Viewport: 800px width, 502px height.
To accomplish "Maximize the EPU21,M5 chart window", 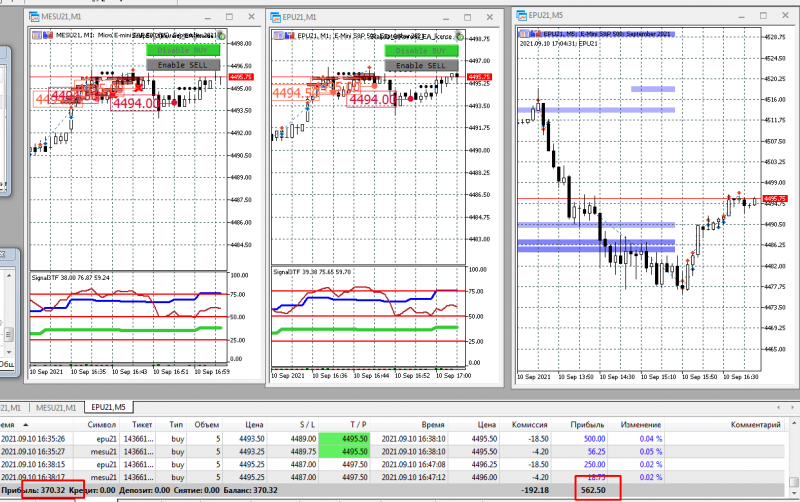I will [763, 16].
